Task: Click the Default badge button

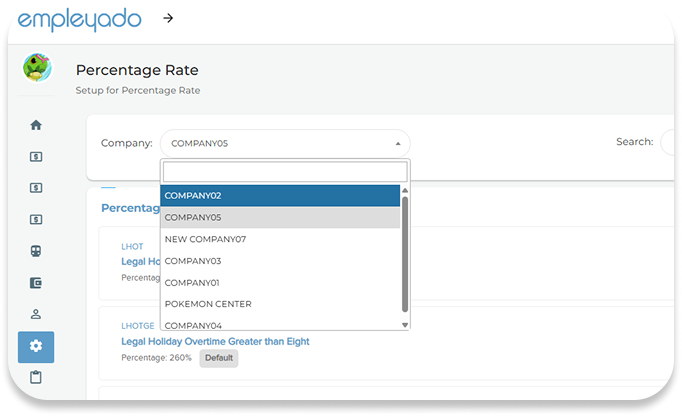Action: click(x=218, y=357)
